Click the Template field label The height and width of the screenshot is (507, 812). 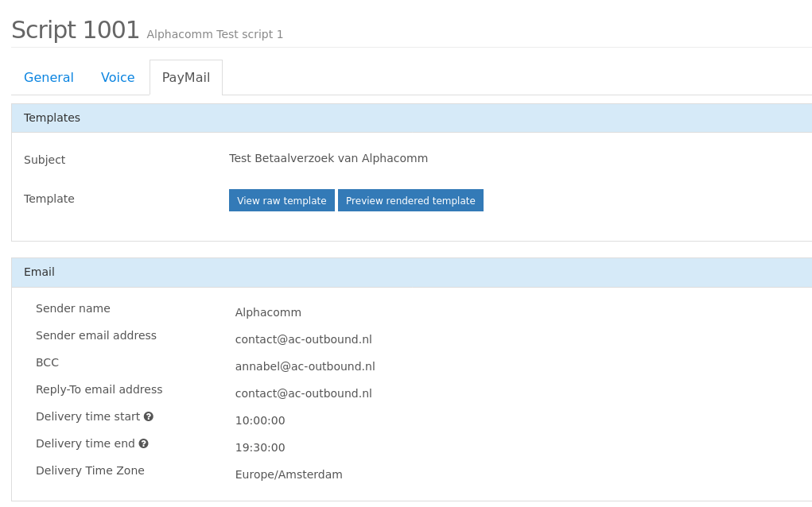click(x=49, y=199)
